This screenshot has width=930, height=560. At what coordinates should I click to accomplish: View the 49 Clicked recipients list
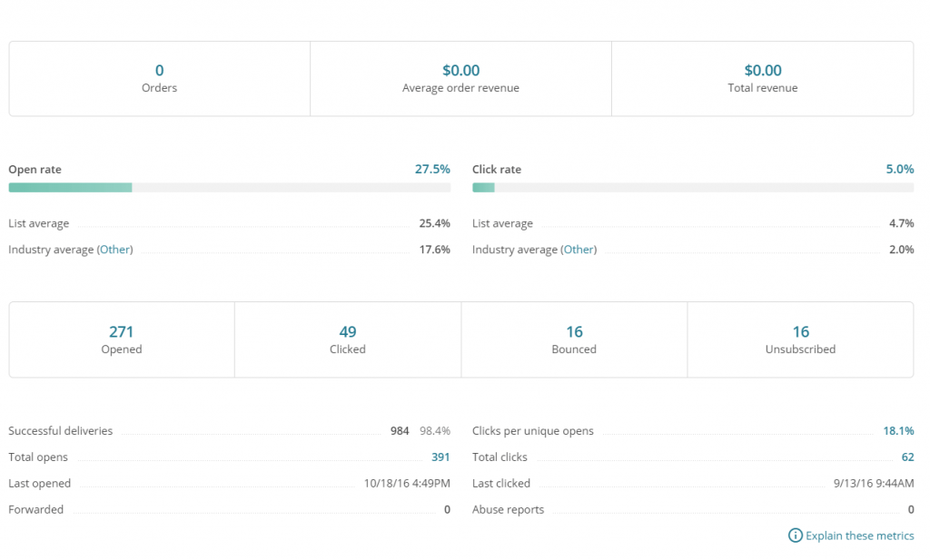pos(348,332)
